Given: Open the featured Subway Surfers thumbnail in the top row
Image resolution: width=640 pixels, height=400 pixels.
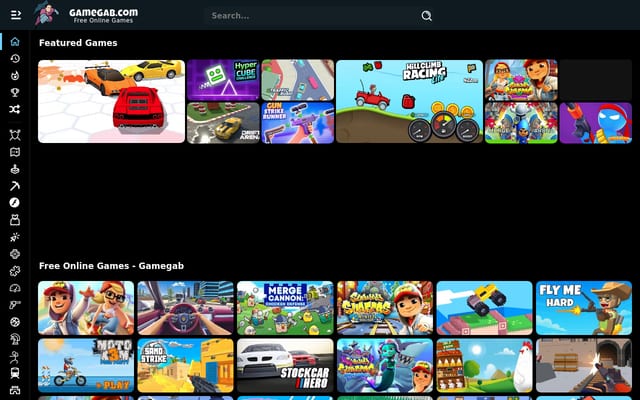Looking at the screenshot, I should 521,80.
